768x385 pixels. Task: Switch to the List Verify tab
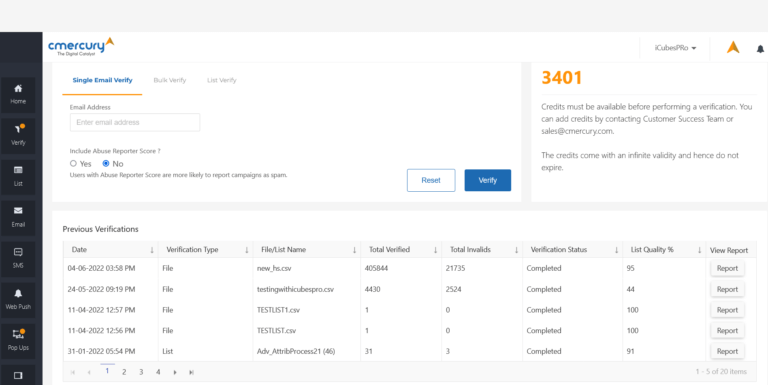tap(221, 80)
